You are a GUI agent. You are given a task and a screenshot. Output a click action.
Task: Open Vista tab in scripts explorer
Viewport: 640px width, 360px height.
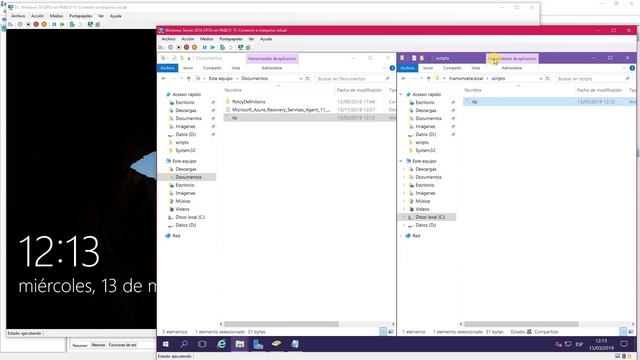(476, 68)
